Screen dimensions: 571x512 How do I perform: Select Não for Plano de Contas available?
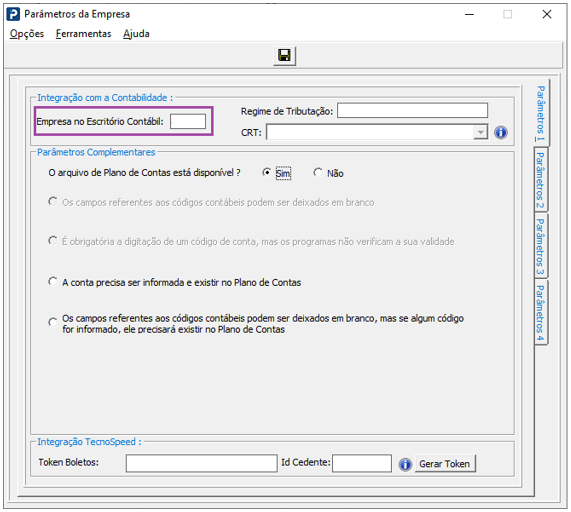click(318, 172)
